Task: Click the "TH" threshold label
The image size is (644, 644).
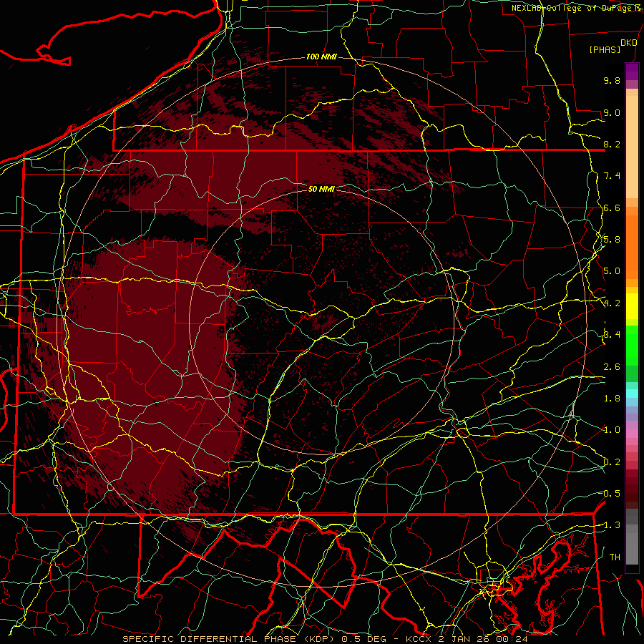Action: (x=615, y=557)
